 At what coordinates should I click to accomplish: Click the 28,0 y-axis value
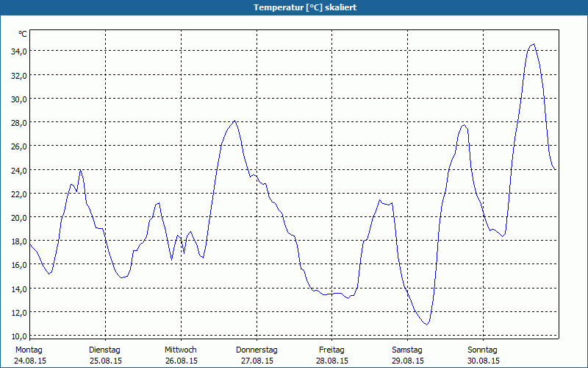18,123
